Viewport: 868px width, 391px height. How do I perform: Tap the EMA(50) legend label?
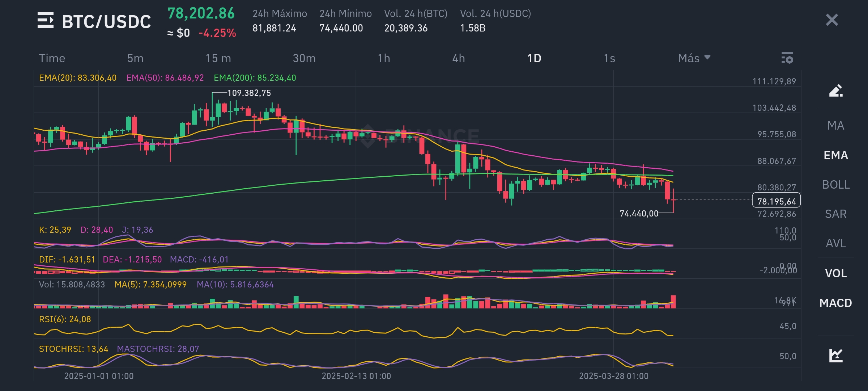click(x=165, y=78)
